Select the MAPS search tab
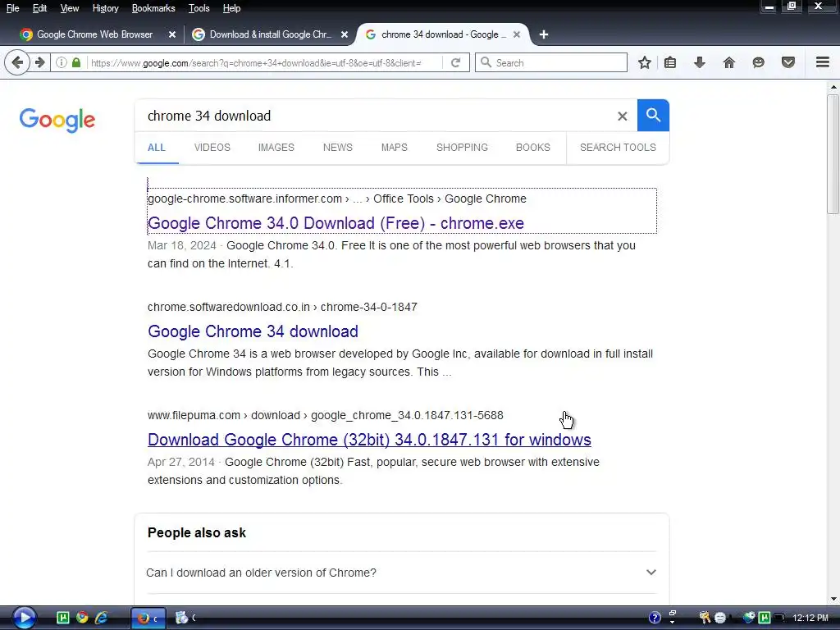The width and height of the screenshot is (840, 630). tap(395, 148)
